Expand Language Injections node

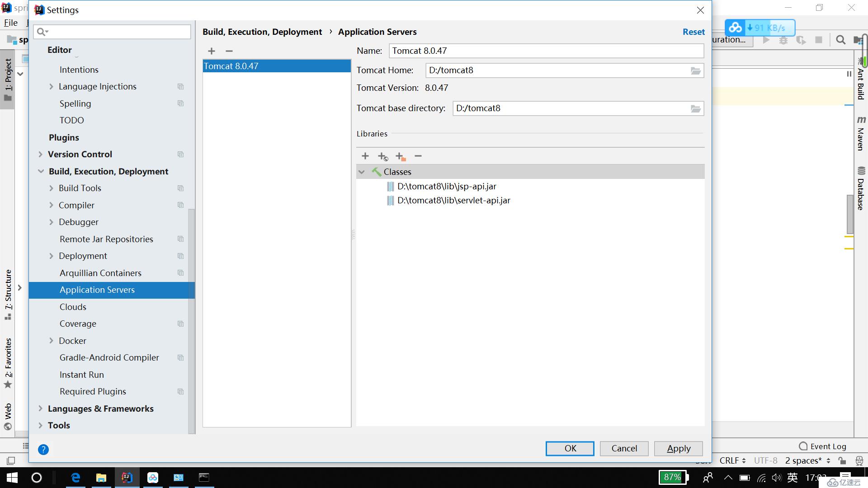tap(51, 87)
